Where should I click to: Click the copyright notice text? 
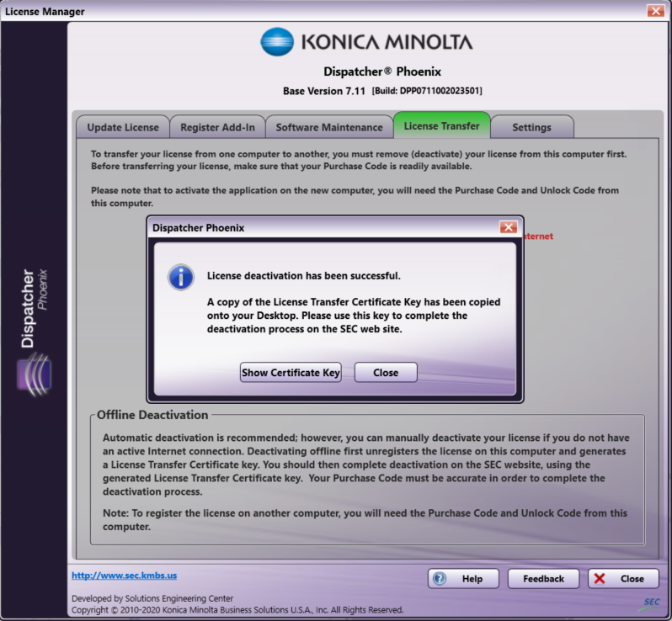(237, 610)
